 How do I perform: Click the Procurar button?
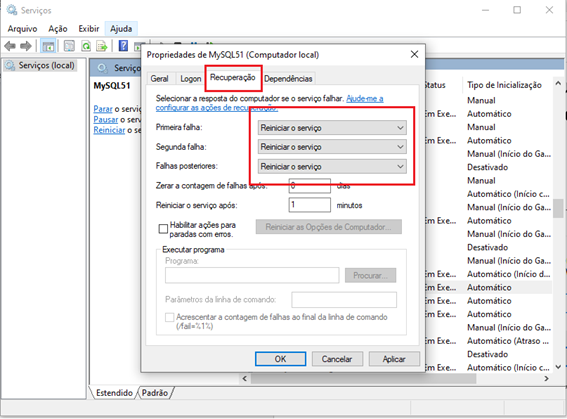[x=370, y=275]
